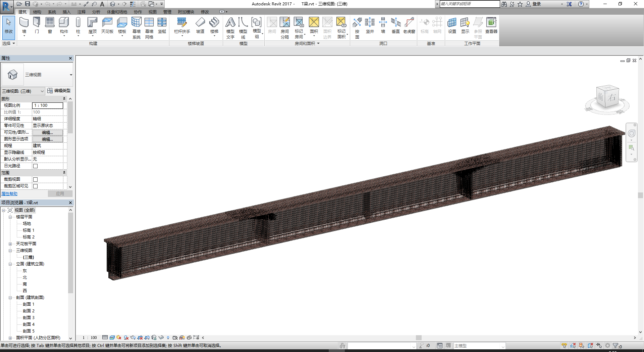Image resolution: width=644 pixels, height=352 pixels.
Task: Toggle the 裁剪区域可见 checkbox
Action: pos(35,186)
